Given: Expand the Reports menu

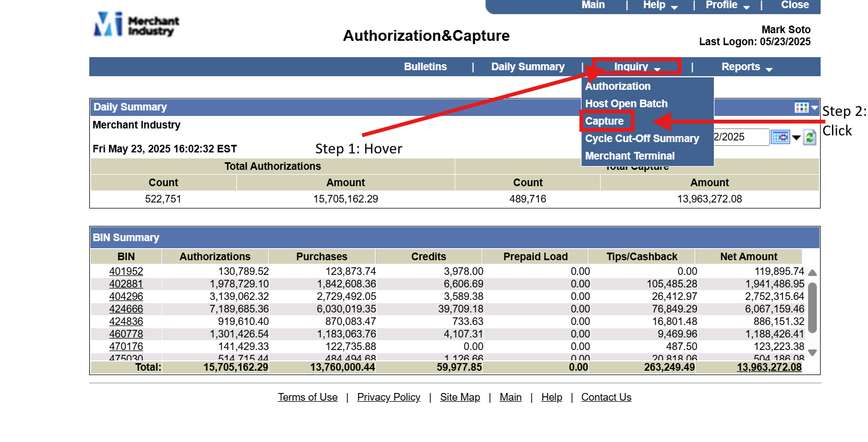Looking at the screenshot, I should 747,66.
